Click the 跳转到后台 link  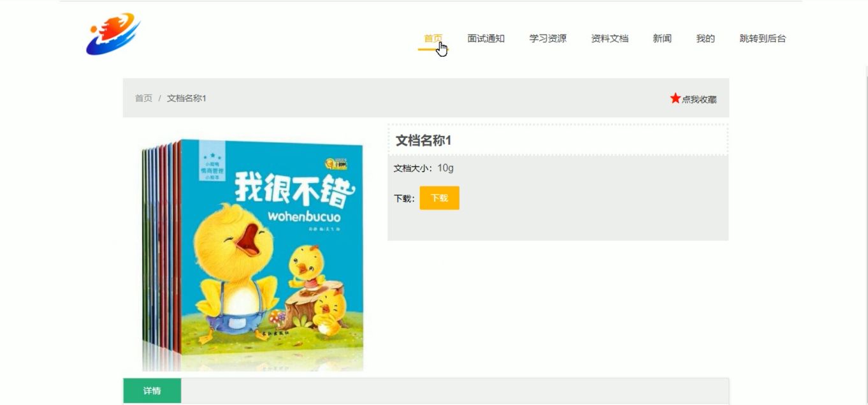coord(763,38)
